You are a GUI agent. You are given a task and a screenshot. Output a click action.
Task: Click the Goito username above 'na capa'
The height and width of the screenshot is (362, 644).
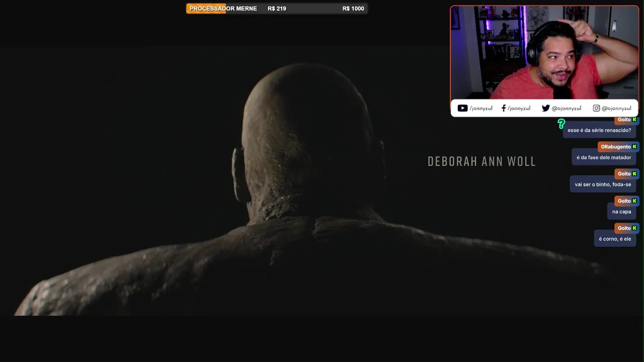tap(624, 201)
